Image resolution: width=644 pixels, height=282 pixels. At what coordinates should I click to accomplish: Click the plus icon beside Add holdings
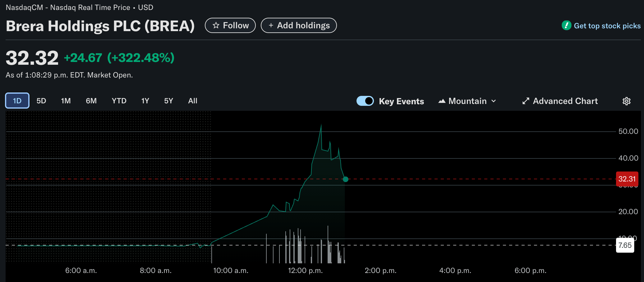271,26
